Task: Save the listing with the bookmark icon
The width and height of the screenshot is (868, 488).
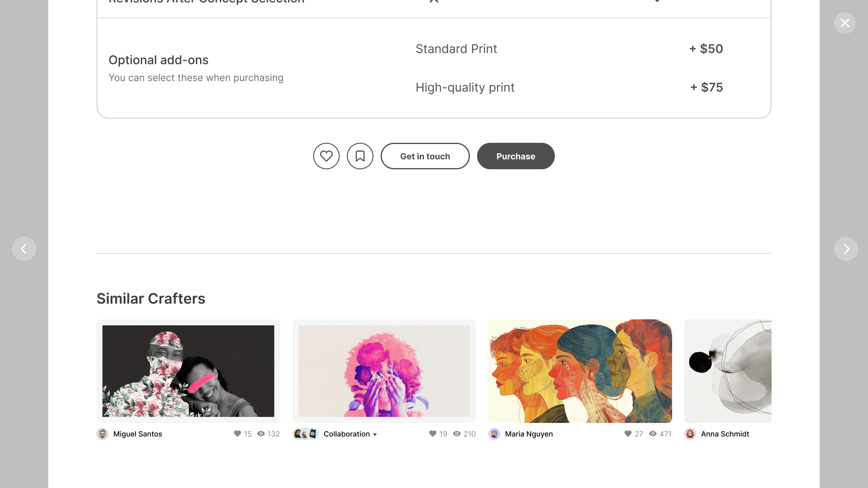Action: pyautogui.click(x=360, y=156)
